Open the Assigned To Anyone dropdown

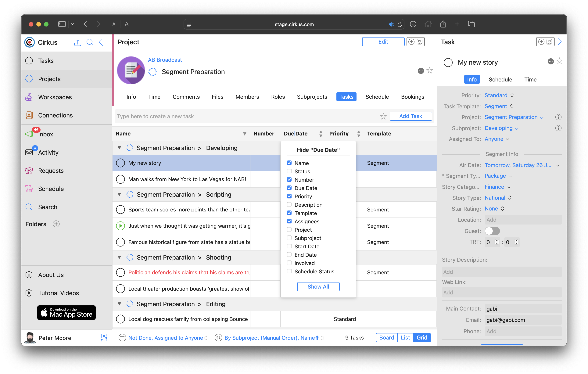pyautogui.click(x=497, y=139)
